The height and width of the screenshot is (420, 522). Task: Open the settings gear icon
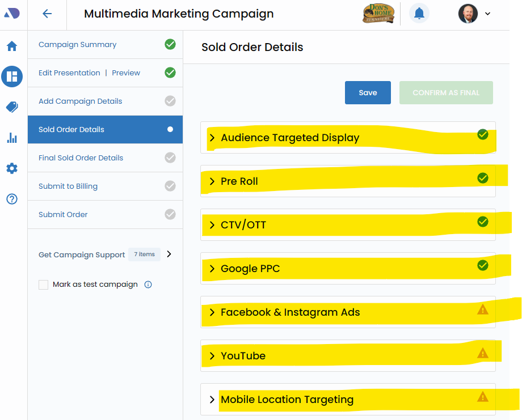pos(12,168)
